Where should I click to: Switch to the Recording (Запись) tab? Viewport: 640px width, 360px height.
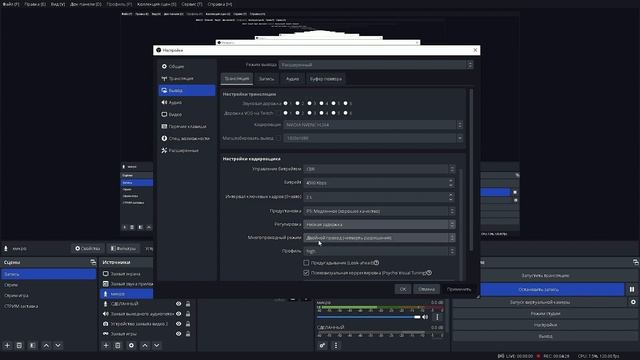tap(267, 79)
